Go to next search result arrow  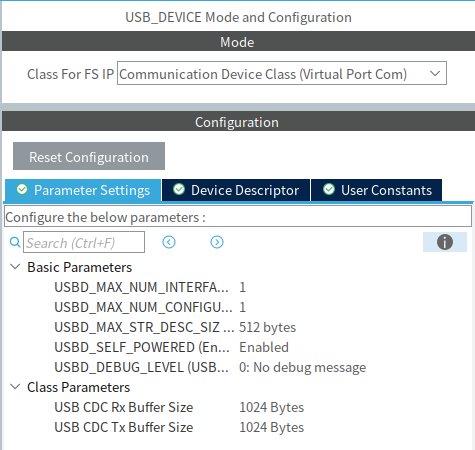pyautogui.click(x=217, y=242)
